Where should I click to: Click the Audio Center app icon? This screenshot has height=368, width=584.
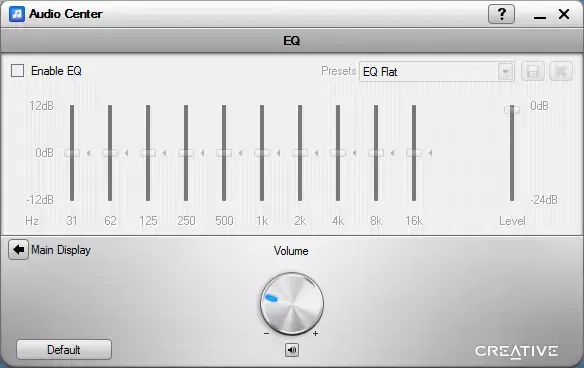coord(17,14)
